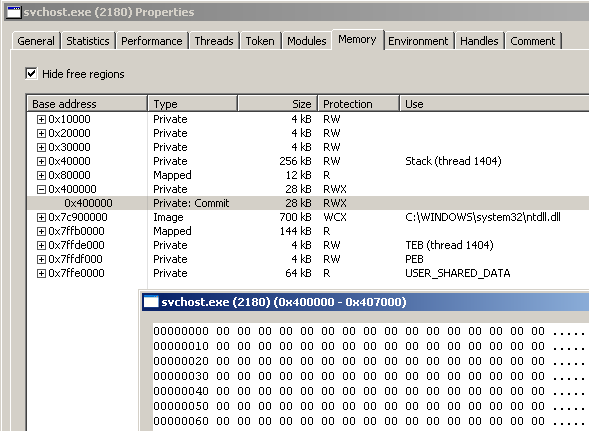
Task: Click the hex viewer title bar 0x400000 - 0x407000
Action: coord(365,302)
